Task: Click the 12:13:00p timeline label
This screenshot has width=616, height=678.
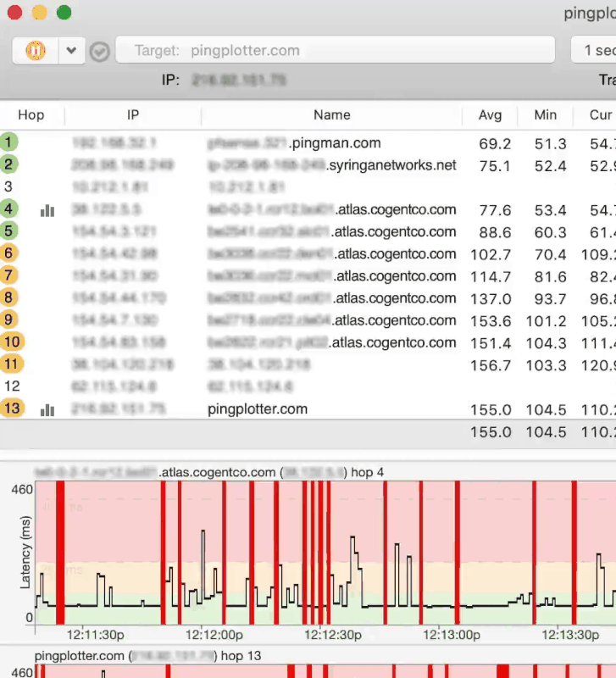Action: (452, 635)
